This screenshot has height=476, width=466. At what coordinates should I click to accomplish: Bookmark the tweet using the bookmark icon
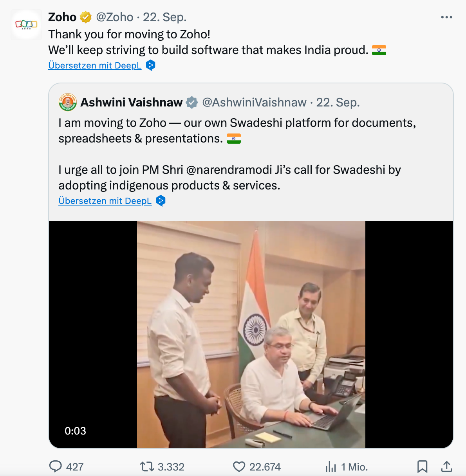click(423, 467)
